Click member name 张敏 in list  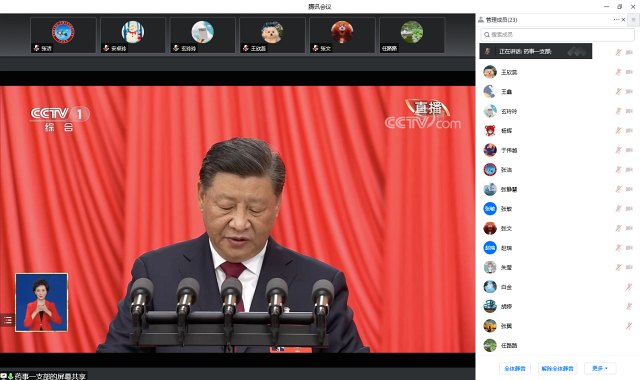pos(506,209)
